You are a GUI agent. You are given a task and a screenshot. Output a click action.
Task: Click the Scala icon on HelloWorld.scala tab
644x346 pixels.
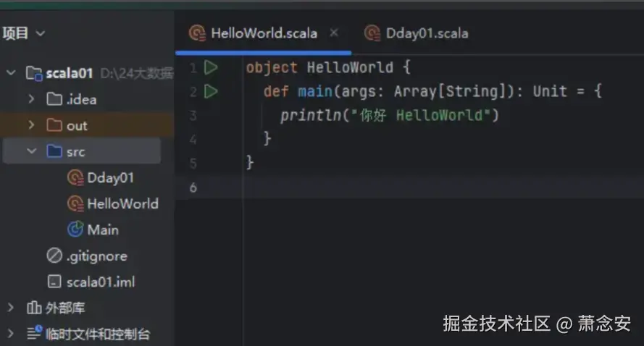[x=197, y=33]
